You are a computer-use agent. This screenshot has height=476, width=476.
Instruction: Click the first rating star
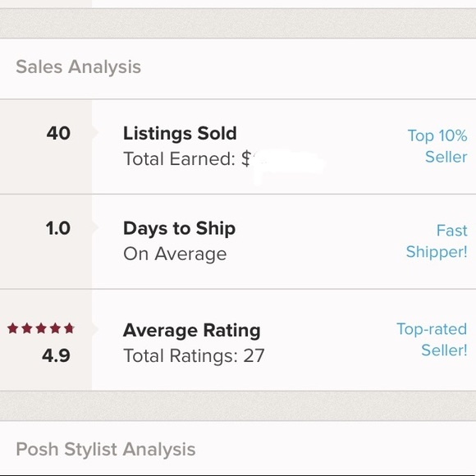click(13, 328)
